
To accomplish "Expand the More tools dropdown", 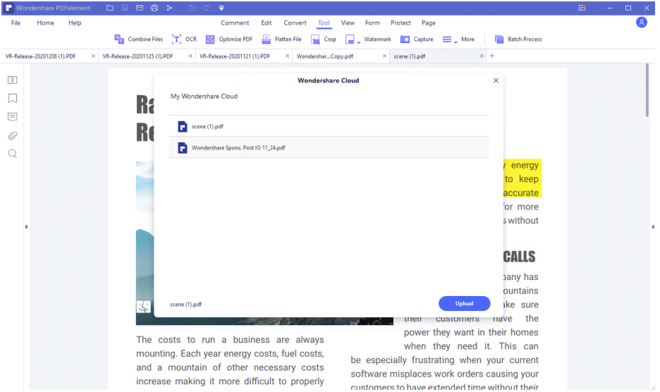I will pos(458,39).
